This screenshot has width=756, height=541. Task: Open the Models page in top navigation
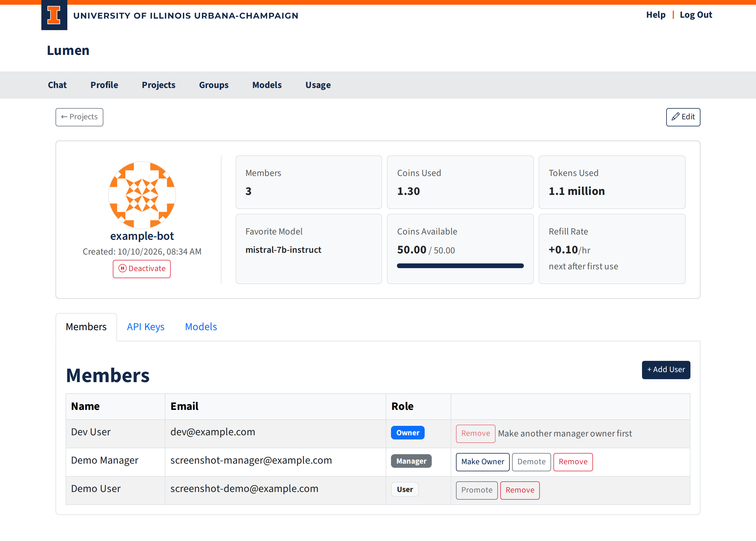pyautogui.click(x=267, y=85)
